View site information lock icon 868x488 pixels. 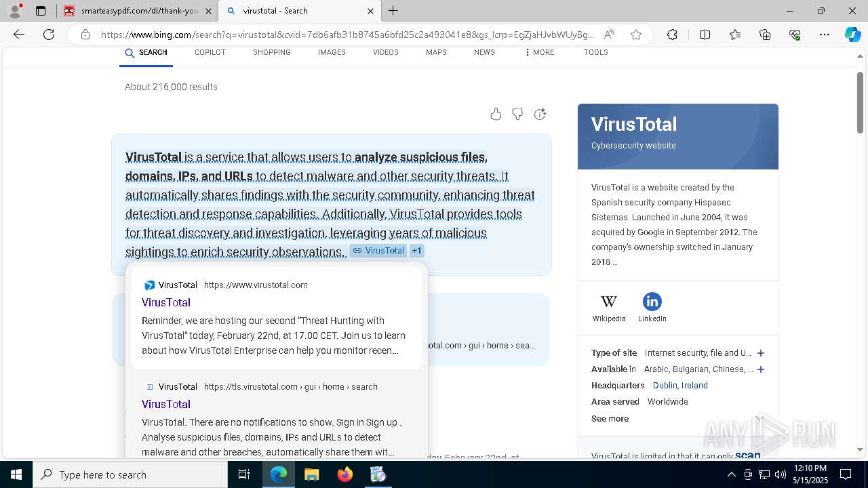85,35
